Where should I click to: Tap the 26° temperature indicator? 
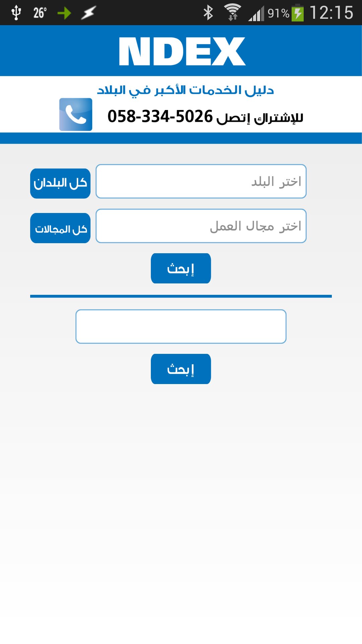point(40,13)
